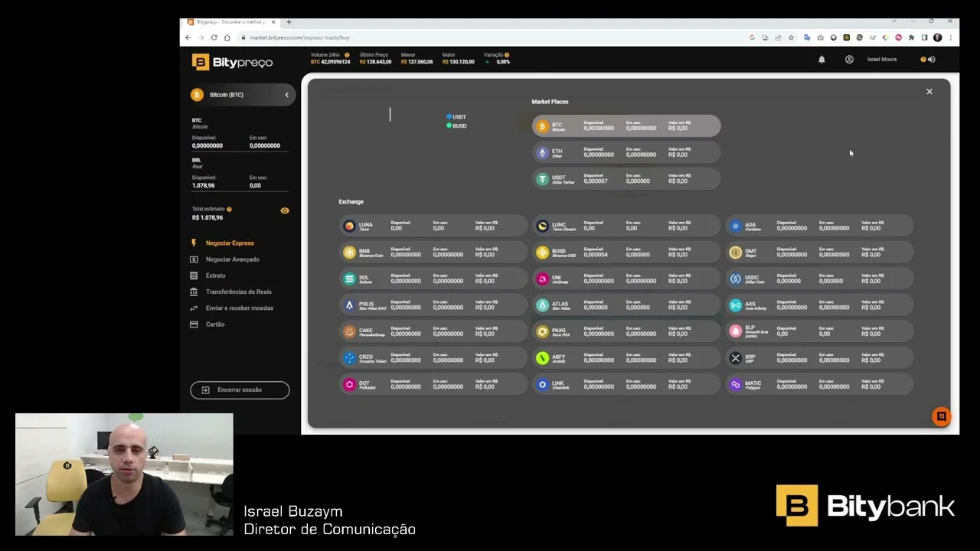Open Enviar e receber moedas link
The width and height of the screenshot is (980, 551).
239,308
